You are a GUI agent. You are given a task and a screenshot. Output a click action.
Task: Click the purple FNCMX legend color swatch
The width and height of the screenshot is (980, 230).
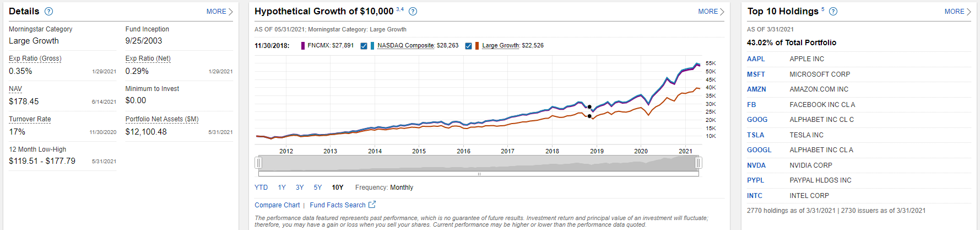(x=303, y=46)
